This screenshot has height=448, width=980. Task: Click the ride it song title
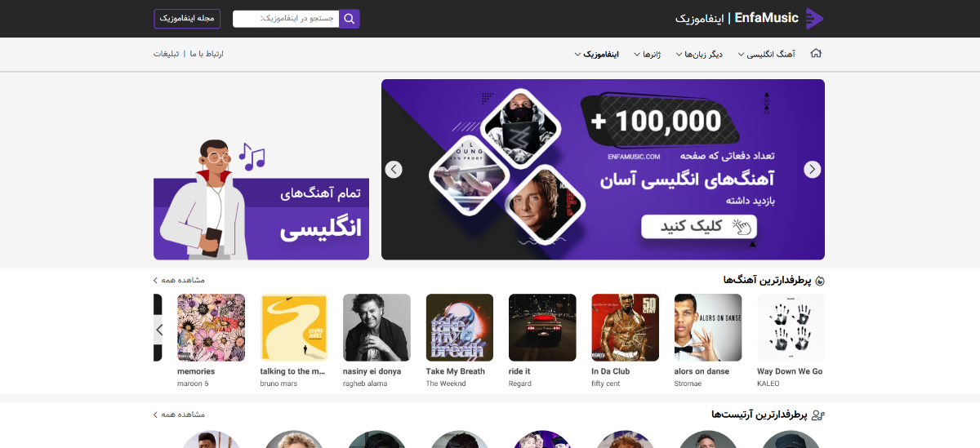pos(519,371)
